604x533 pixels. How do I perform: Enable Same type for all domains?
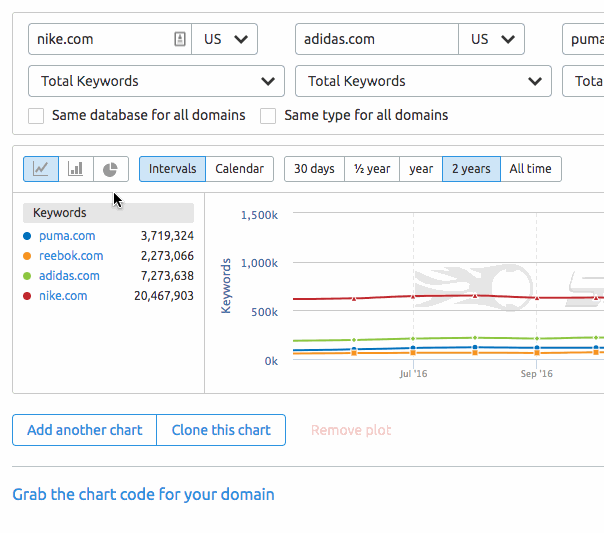click(268, 116)
